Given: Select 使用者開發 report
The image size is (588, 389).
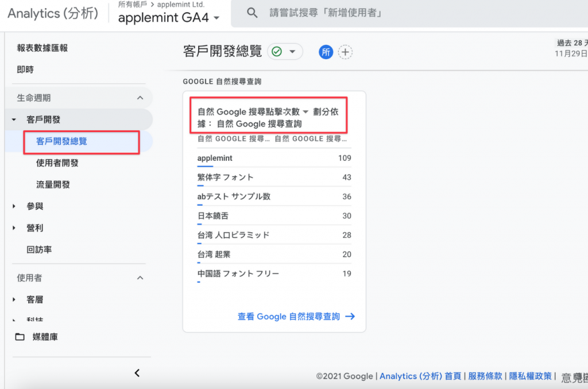Looking at the screenshot, I should point(57,163).
